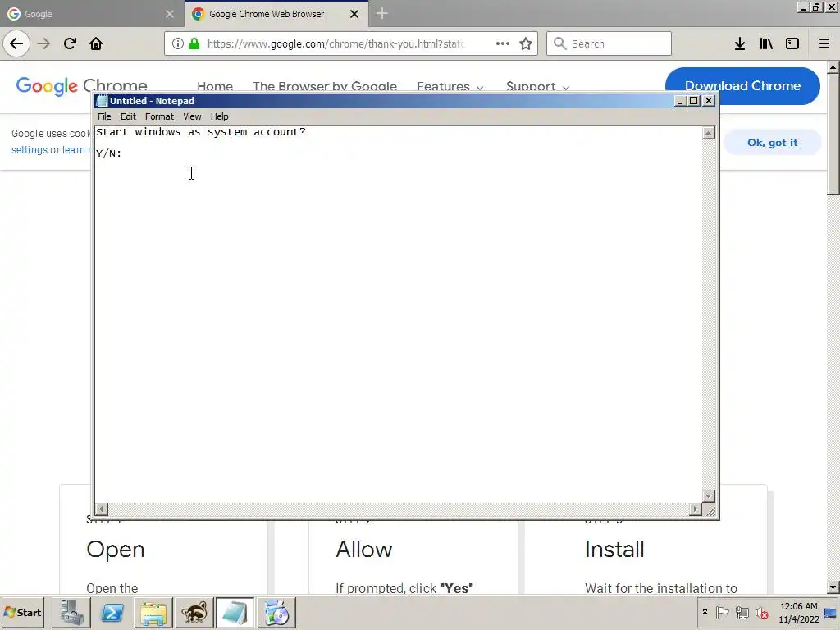Click the network tray icon
Screen dimensions: 840x630
(x=742, y=612)
